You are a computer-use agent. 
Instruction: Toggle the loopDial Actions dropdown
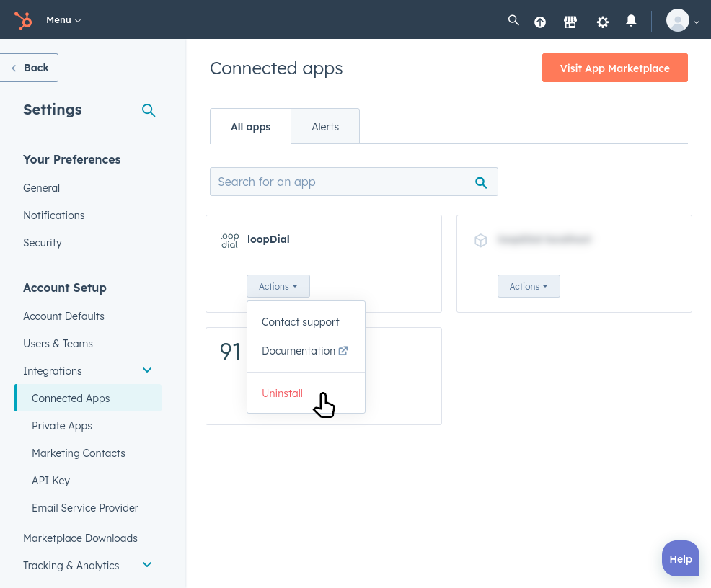point(278,286)
